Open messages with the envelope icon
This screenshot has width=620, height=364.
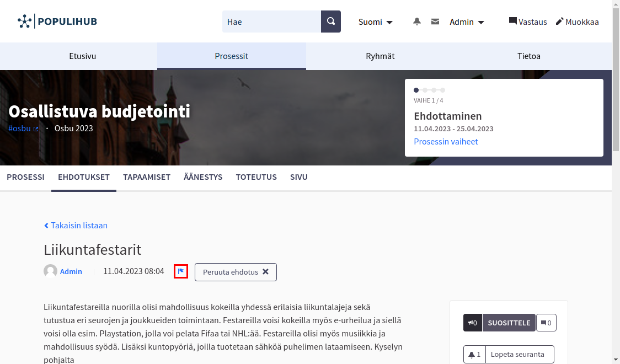[x=435, y=21]
